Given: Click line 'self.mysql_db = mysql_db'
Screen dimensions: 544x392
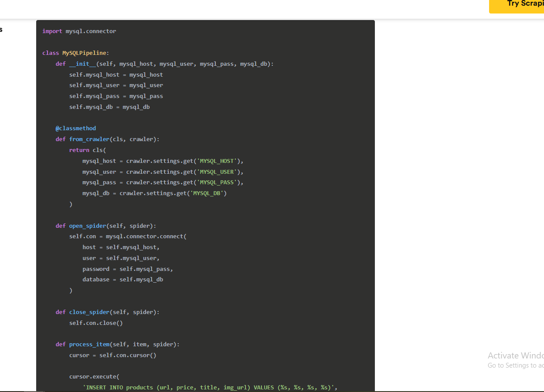Looking at the screenshot, I should pyautogui.click(x=109, y=107).
